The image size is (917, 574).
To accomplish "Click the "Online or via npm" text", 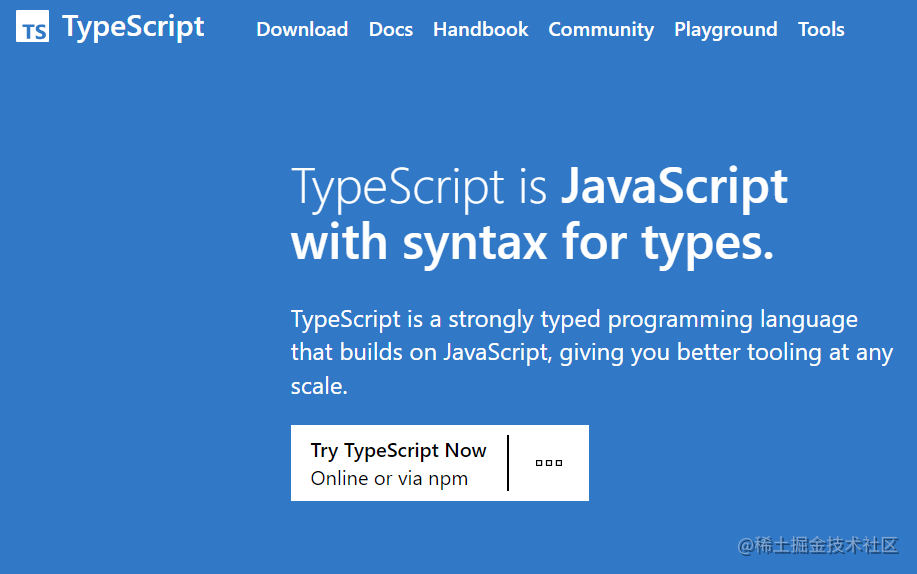I will (389, 479).
